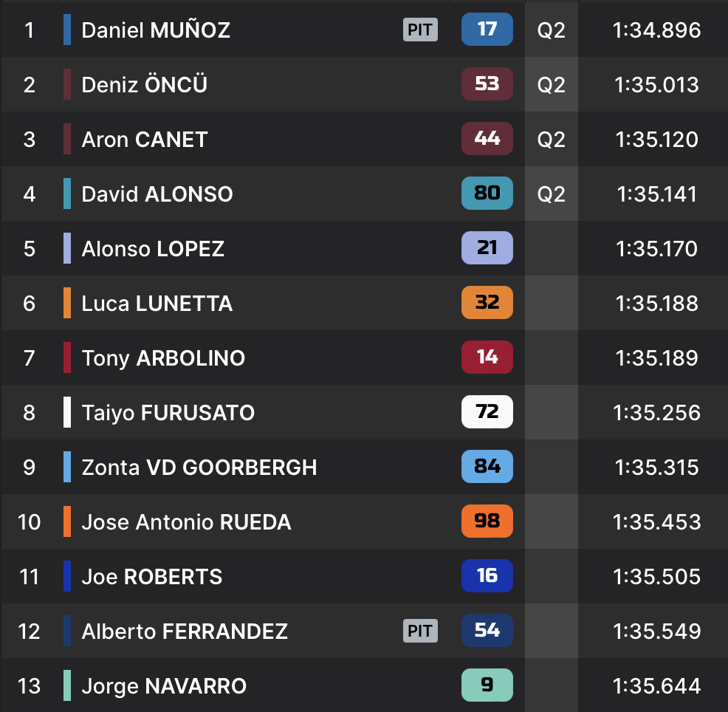Screen dimensions: 728x712
Task: Click Jose Antonio RUEDA's name
Action: [x=186, y=522]
